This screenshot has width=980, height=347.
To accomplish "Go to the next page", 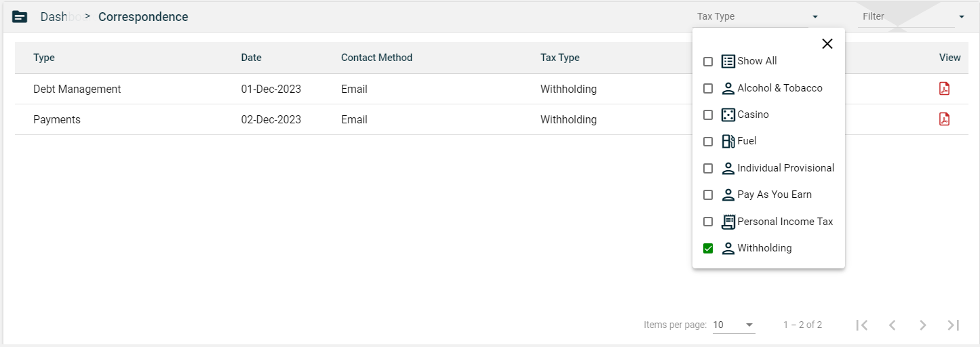I will point(923,325).
